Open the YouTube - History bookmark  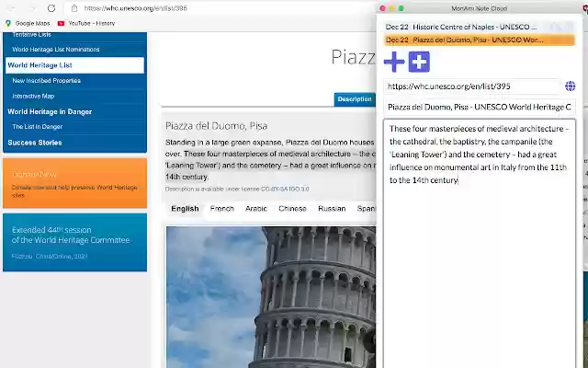[86, 23]
